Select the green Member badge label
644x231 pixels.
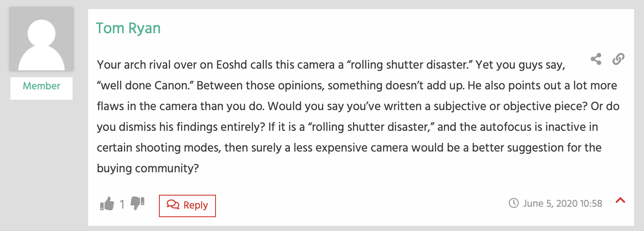pos(41,86)
